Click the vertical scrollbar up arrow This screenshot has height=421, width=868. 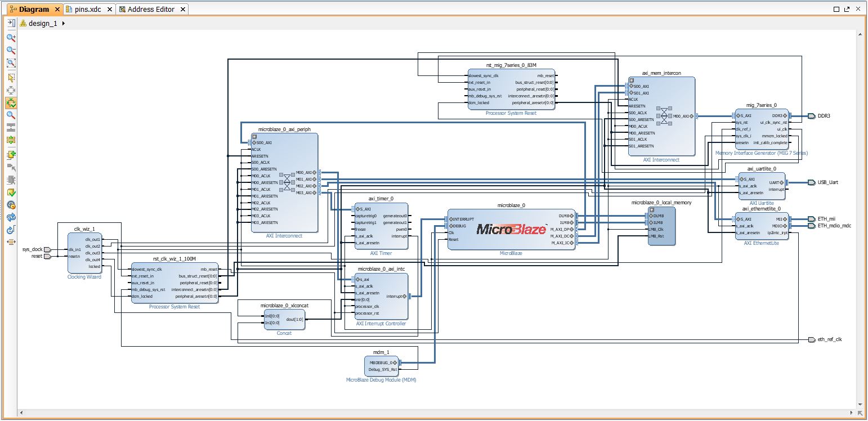pos(860,34)
